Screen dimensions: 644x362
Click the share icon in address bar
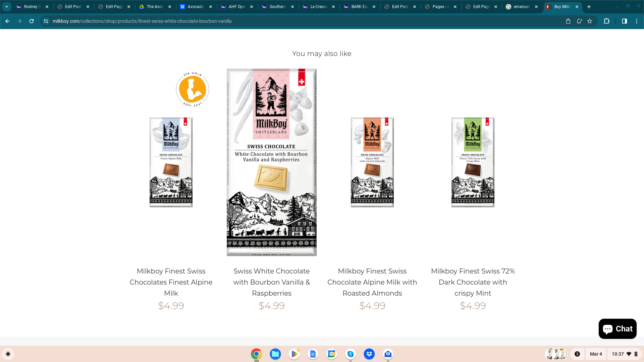(x=579, y=21)
